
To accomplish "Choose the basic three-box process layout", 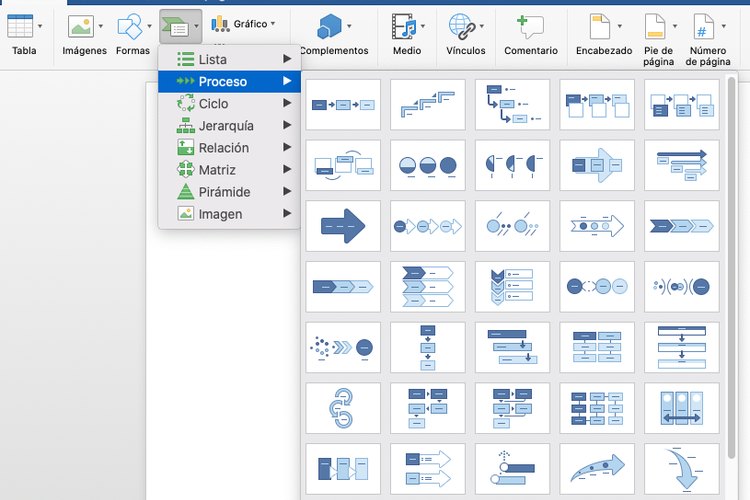I will [343, 104].
